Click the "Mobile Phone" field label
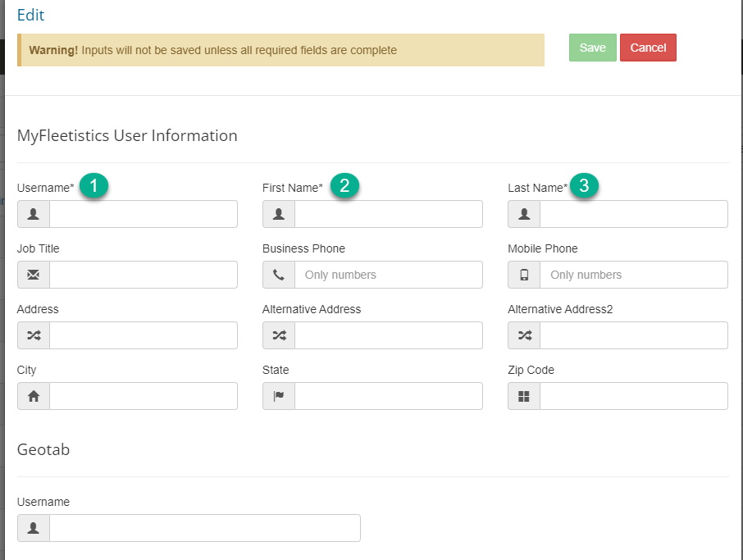Viewport: 743px width, 560px height. pyautogui.click(x=543, y=248)
